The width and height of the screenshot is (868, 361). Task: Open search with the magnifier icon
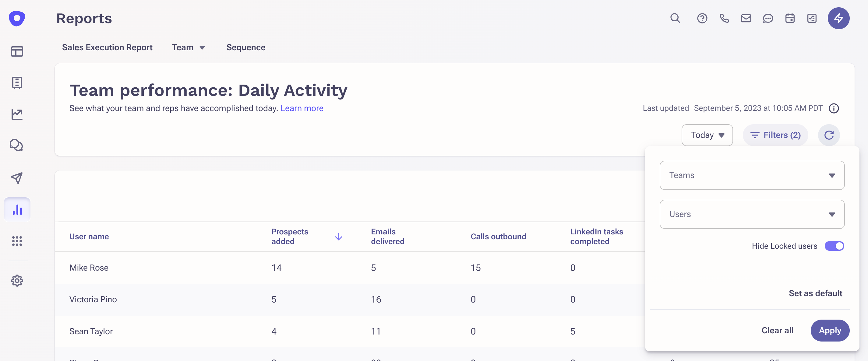point(675,18)
